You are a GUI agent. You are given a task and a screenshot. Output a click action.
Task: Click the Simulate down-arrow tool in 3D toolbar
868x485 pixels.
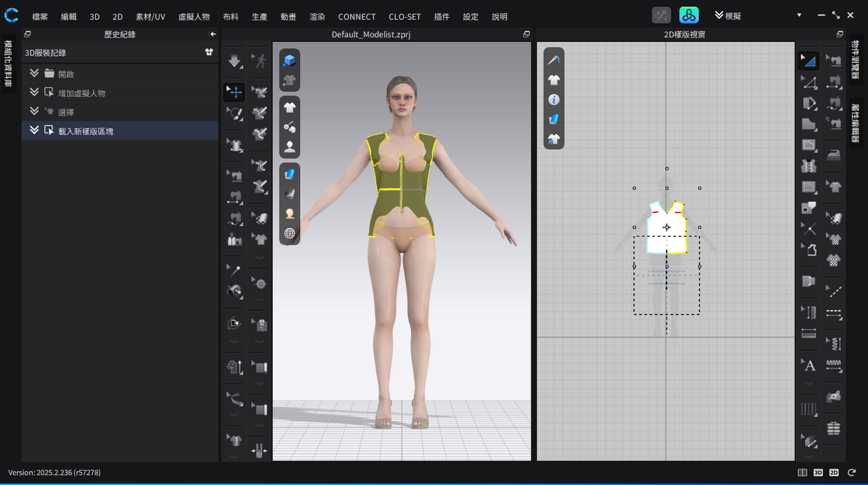(x=234, y=62)
